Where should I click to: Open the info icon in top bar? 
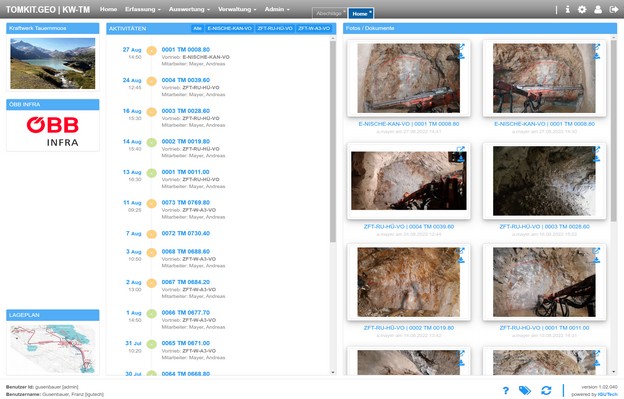pyautogui.click(x=567, y=10)
